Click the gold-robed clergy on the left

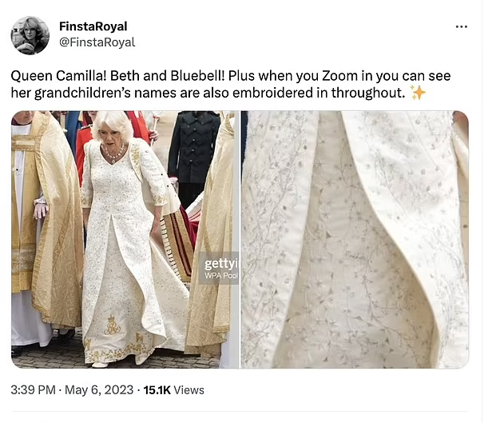(x=45, y=225)
